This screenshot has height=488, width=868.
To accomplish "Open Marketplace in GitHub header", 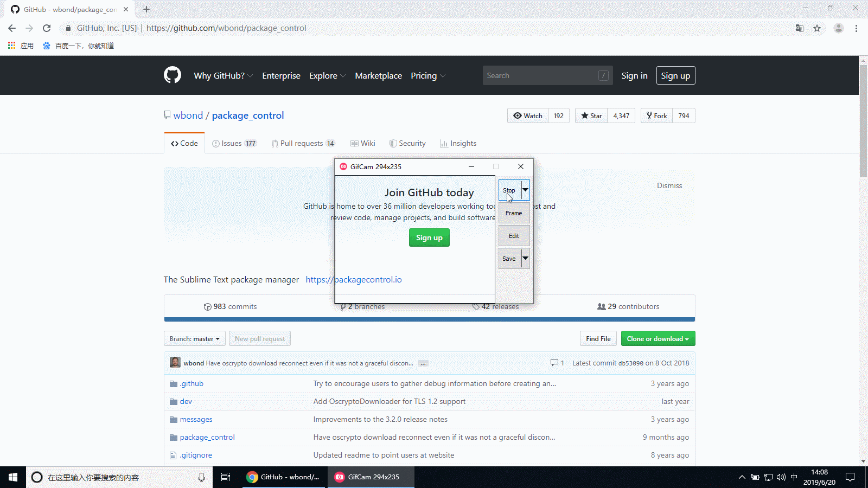I will click(379, 75).
